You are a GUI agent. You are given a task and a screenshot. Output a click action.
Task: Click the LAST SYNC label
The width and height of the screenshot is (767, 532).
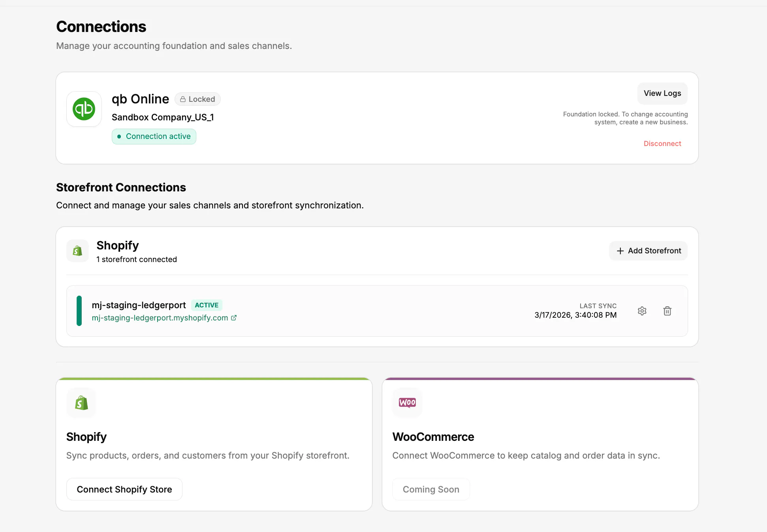(598, 306)
